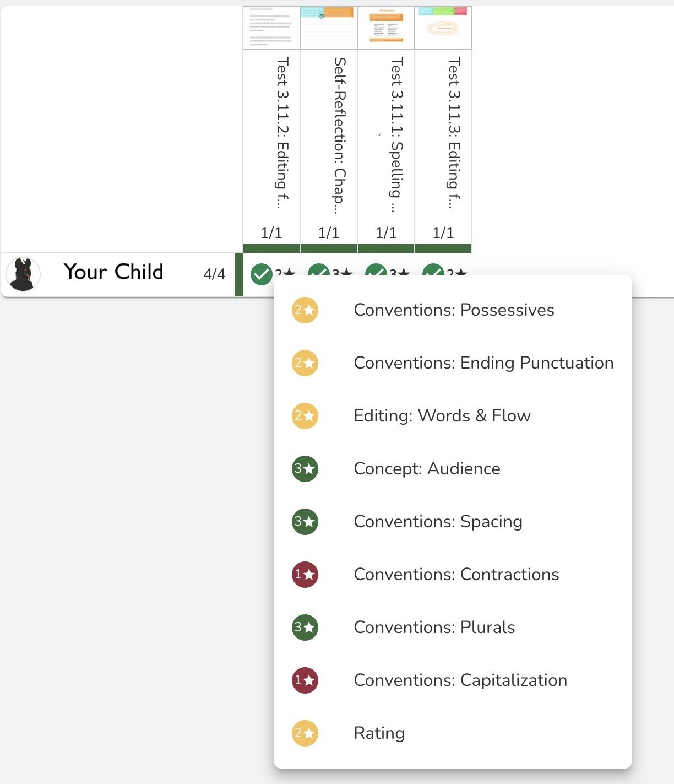Click the 1-star badge beside Conventions: Capitalization
Screen dimensions: 674x784
305,680
